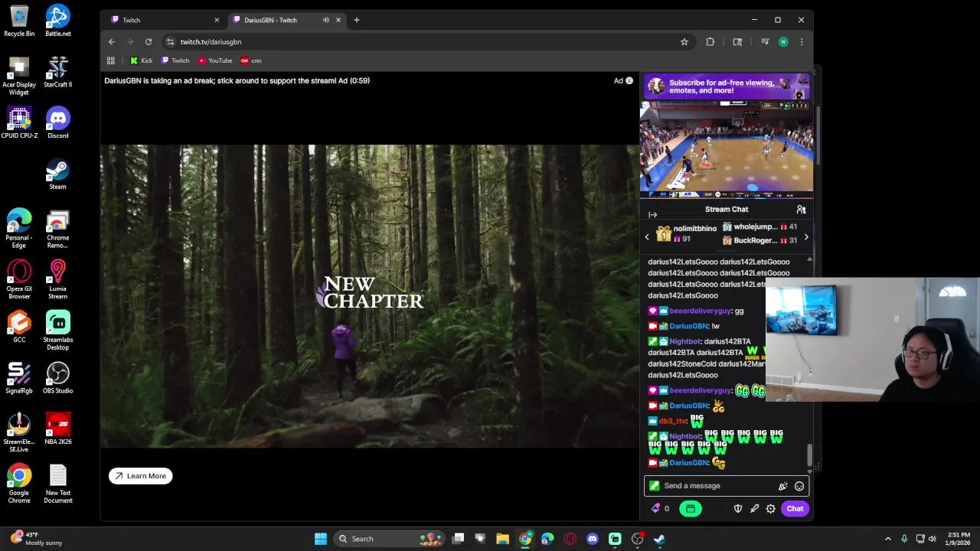The height and width of the screenshot is (551, 980).
Task: Open the clock showing 2:51 PM
Action: point(959,539)
